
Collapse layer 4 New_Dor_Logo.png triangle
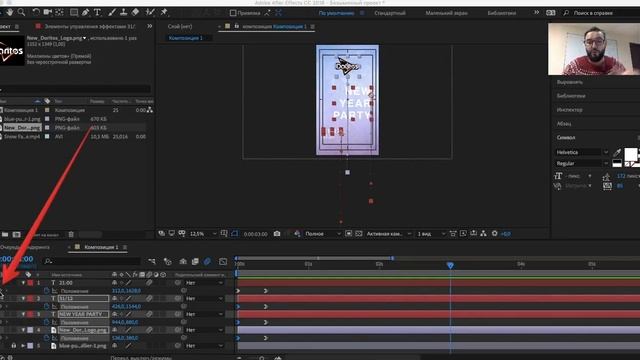[23, 330]
